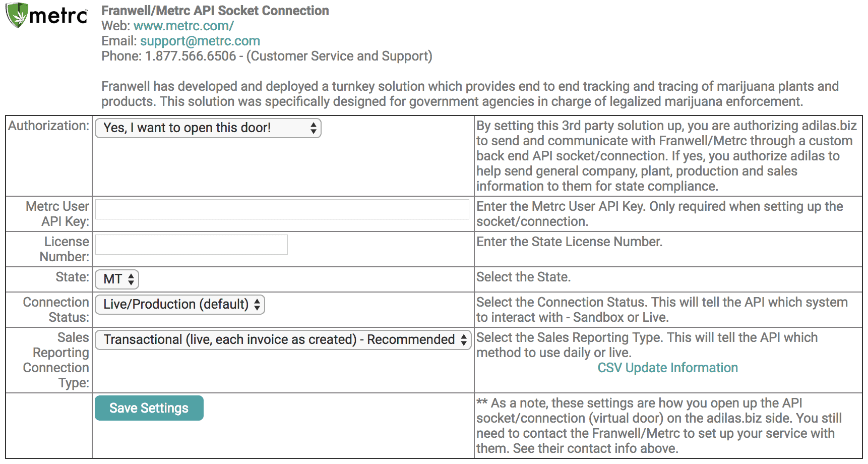The width and height of the screenshot is (868, 464).
Task: Click the Metrc leaf shield logo
Action: pyautogui.click(x=17, y=15)
